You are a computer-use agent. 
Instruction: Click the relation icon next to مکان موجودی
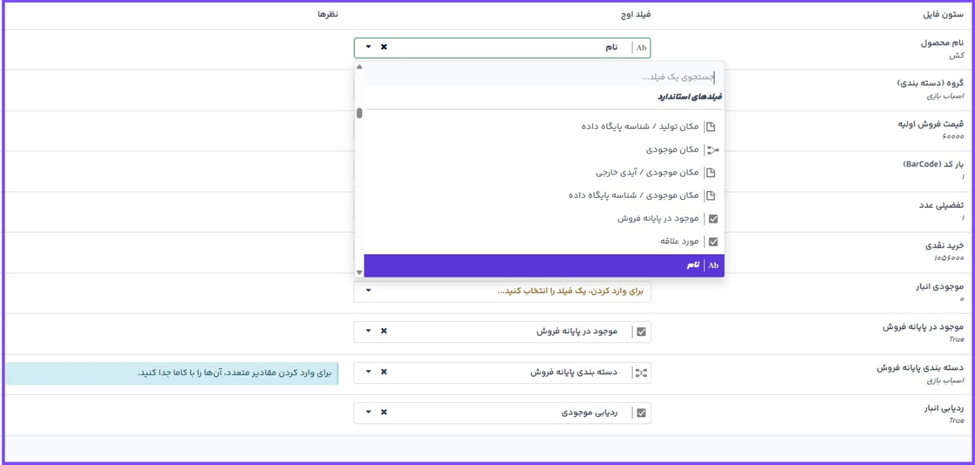point(712,150)
